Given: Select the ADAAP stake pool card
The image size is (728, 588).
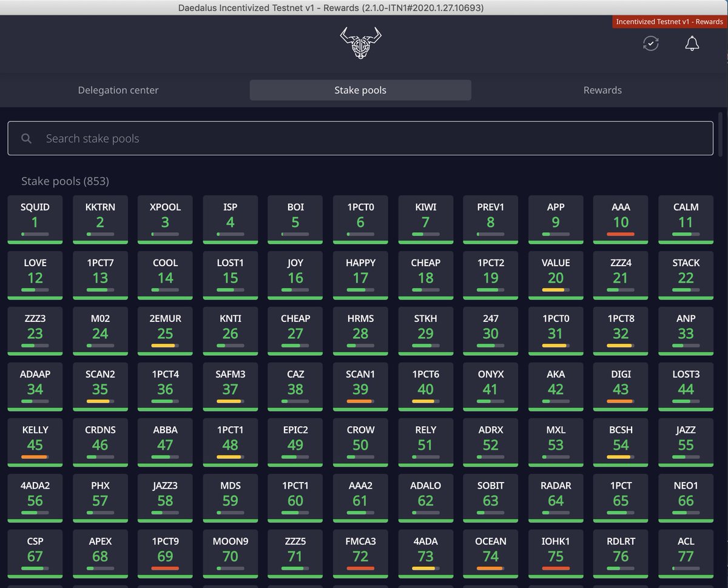Looking at the screenshot, I should [35, 387].
